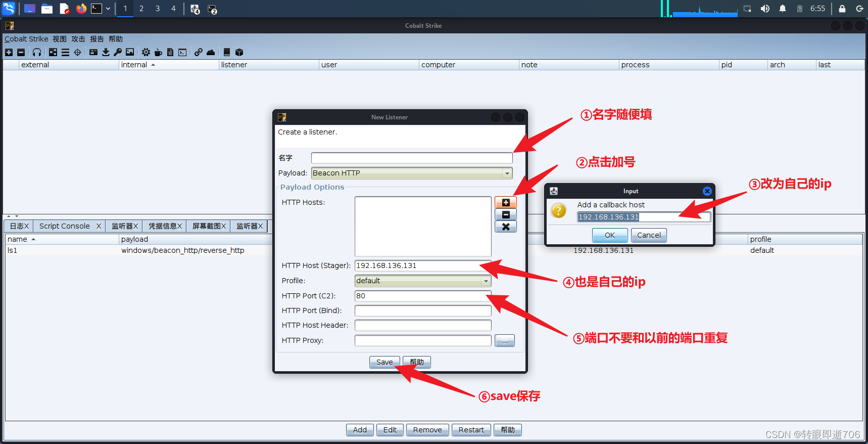The image size is (868, 444).
Task: Open the 报告 menu
Action: [x=97, y=39]
